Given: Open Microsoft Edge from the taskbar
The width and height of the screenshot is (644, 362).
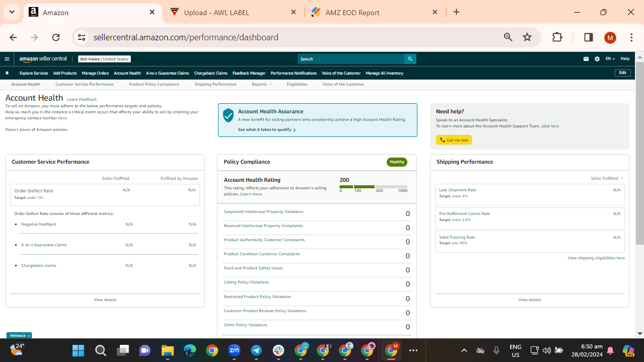Looking at the screenshot, I should (x=189, y=350).
